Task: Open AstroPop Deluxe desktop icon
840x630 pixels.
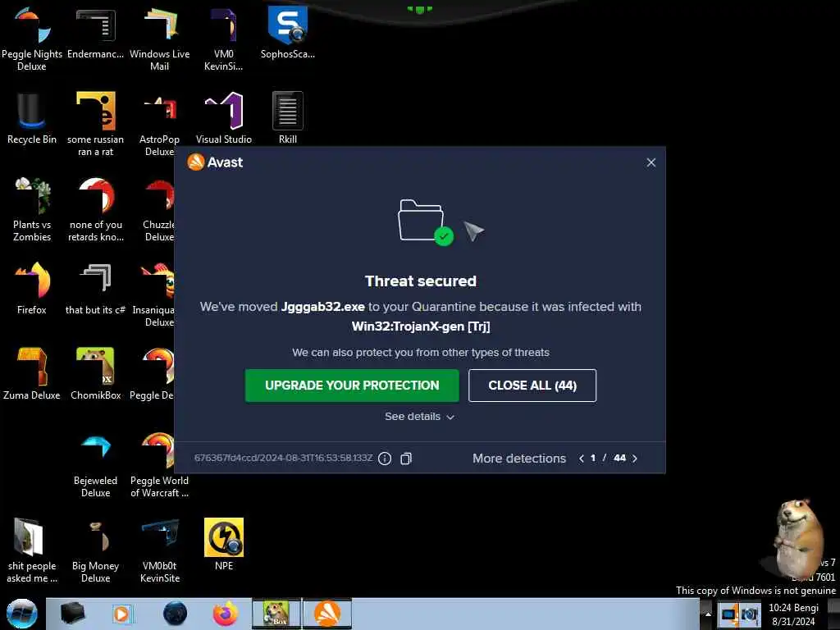Action: (x=159, y=124)
